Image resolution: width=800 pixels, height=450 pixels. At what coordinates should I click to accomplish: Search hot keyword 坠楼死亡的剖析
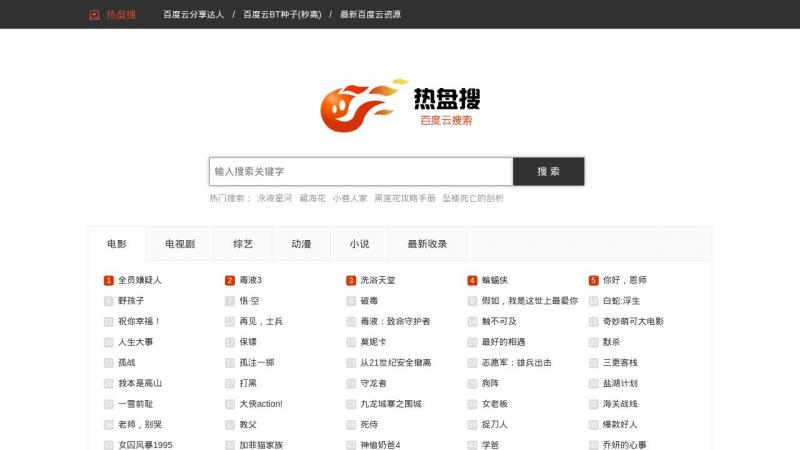click(473, 198)
